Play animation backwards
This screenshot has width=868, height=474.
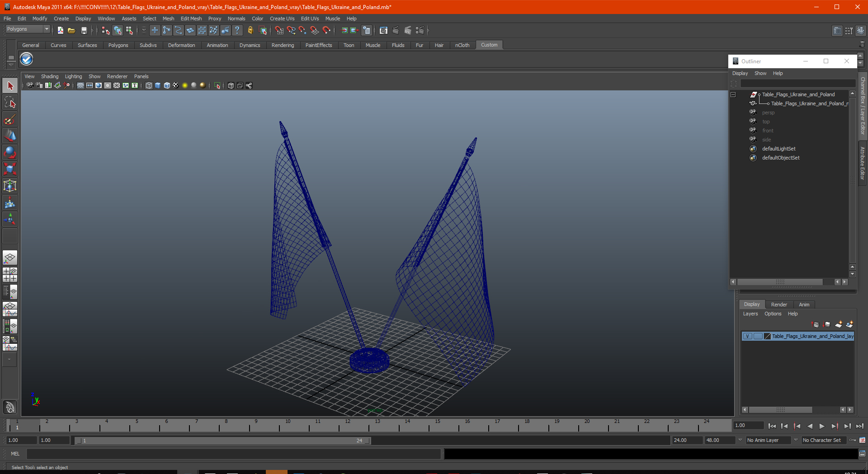(810, 426)
